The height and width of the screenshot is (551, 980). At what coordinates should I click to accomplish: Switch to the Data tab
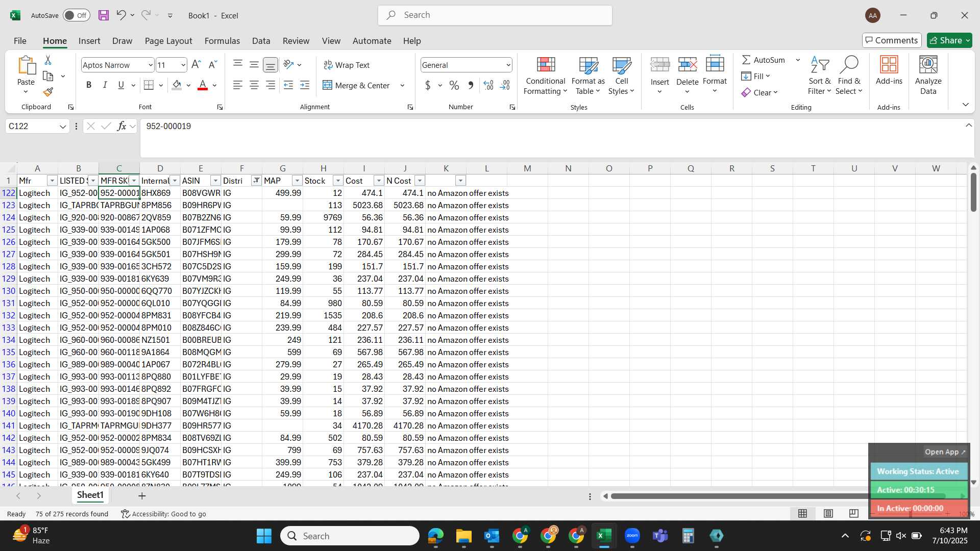point(261,40)
